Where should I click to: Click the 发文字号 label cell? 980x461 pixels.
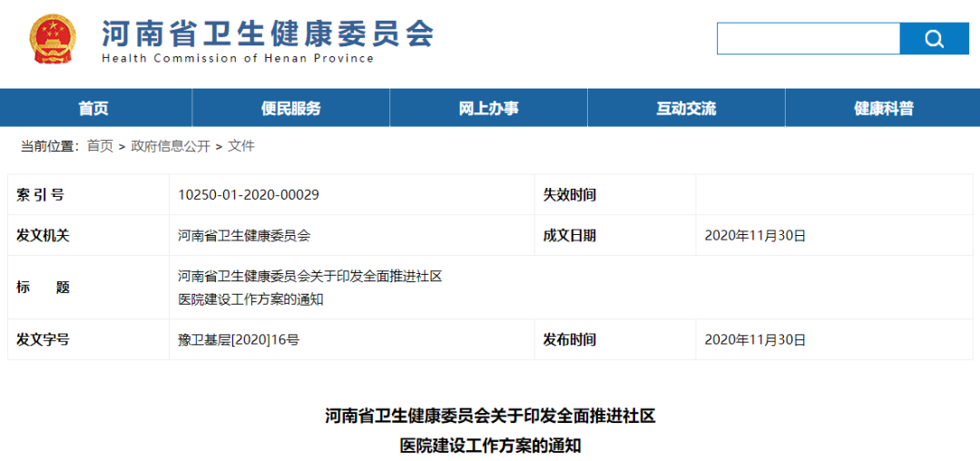pyautogui.click(x=88, y=339)
